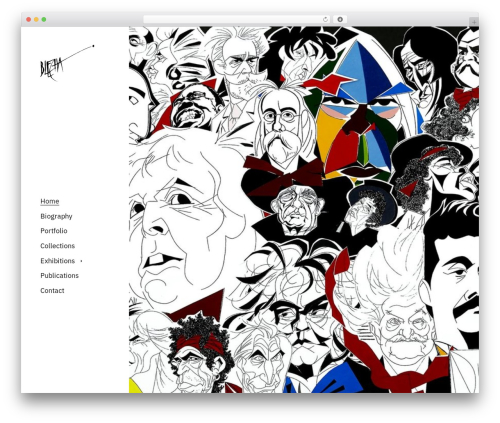Viewport: 500px width, 423px height.
Task: Go to the Biography page
Action: coord(56,216)
